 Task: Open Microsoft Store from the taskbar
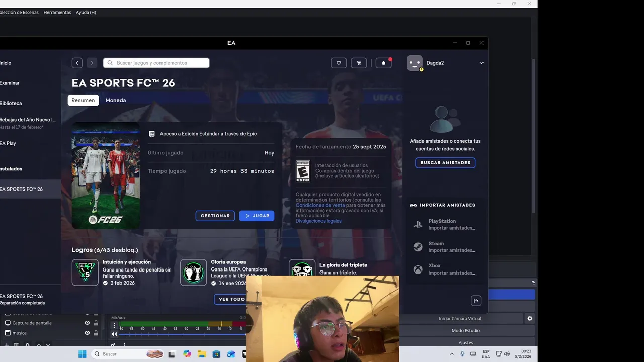pos(216,354)
